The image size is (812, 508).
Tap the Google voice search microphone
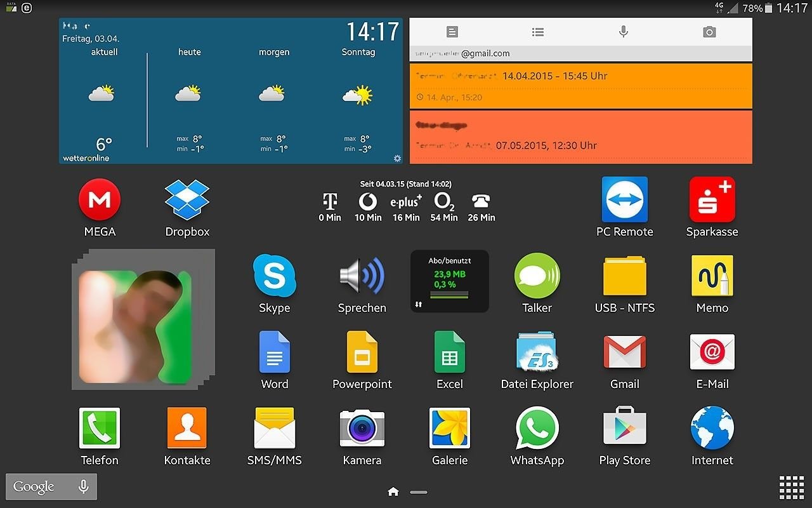coord(83,486)
